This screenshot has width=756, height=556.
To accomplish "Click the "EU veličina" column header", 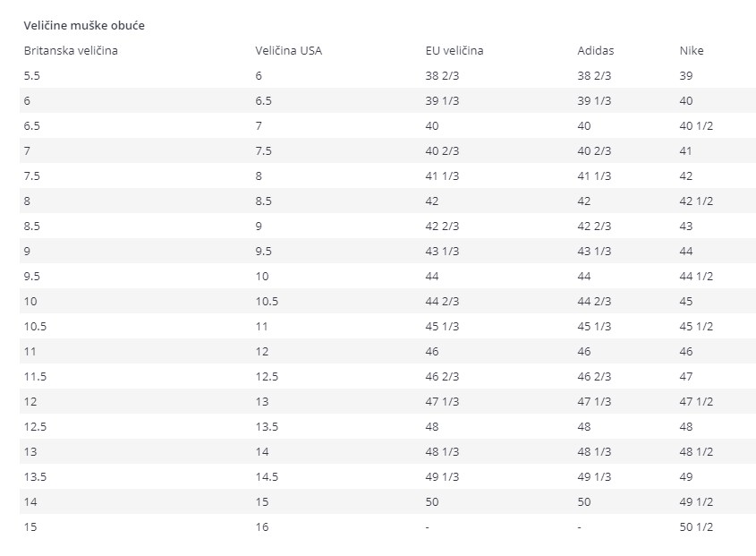I will 454,50.
